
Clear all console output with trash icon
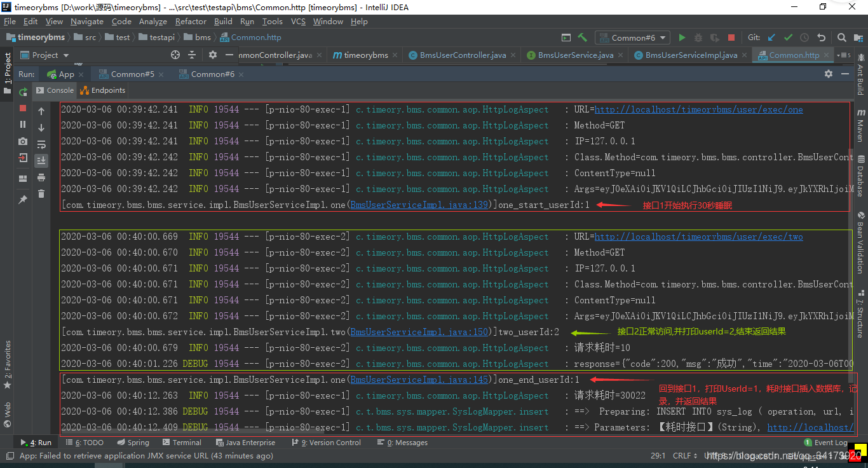coord(41,194)
